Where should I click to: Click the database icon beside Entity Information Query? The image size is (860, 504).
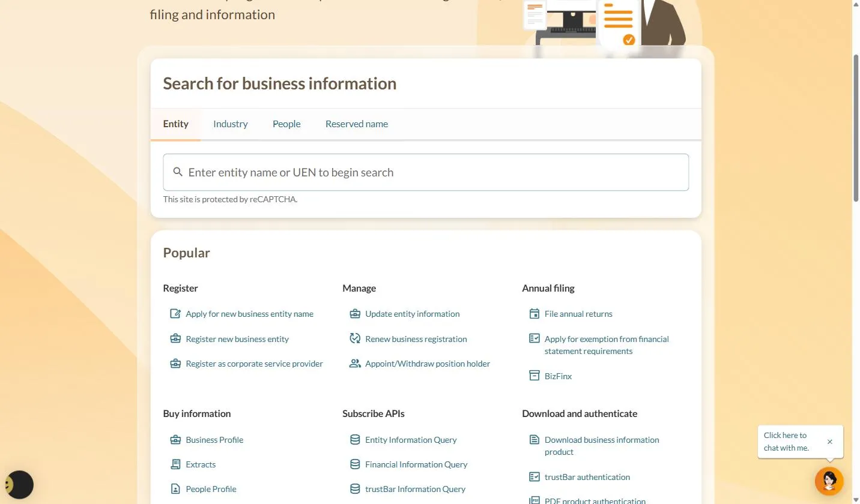click(x=355, y=440)
